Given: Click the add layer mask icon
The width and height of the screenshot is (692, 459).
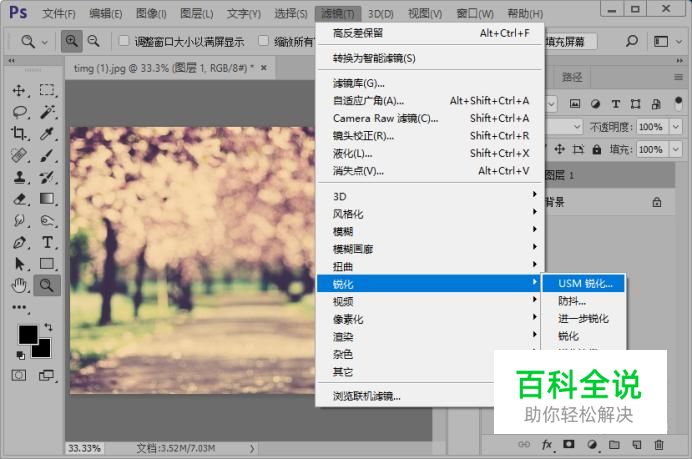Looking at the screenshot, I should (x=569, y=444).
